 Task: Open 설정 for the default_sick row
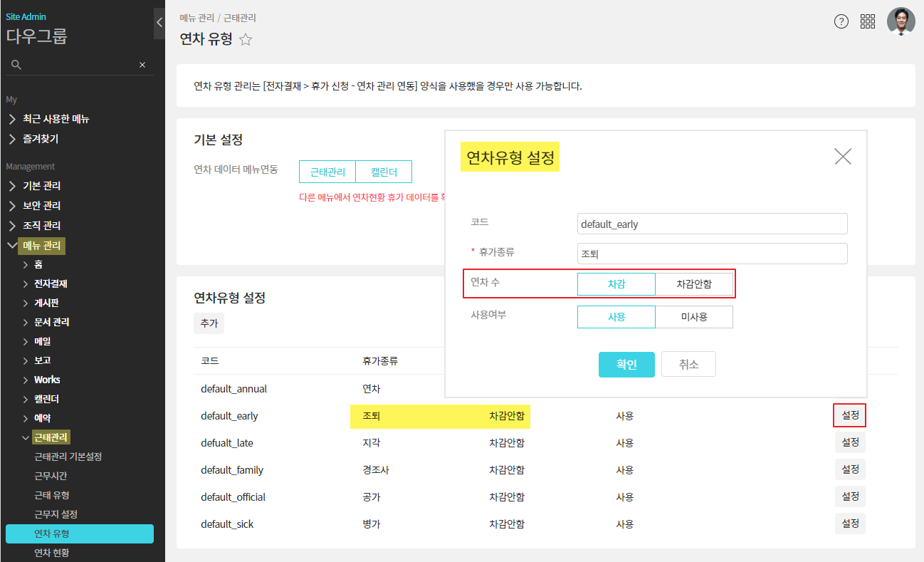coord(850,524)
